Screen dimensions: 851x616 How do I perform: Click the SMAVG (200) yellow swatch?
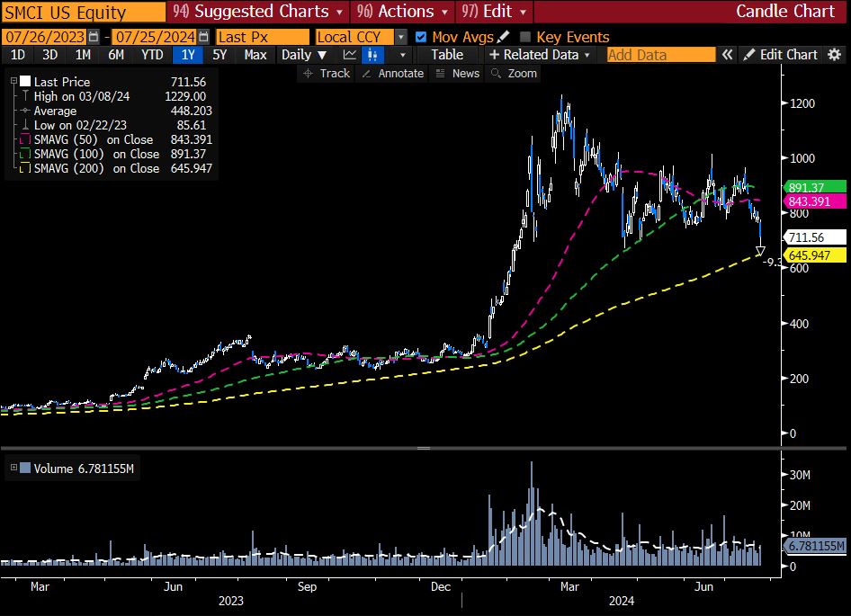click(25, 168)
